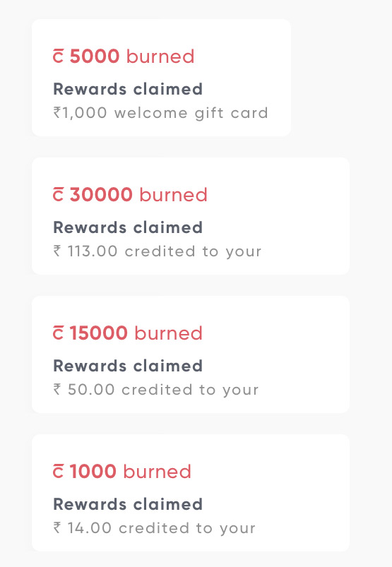Screen dimensions: 392x567
Task: Open the 5000 burned reward card
Action: 161,78
